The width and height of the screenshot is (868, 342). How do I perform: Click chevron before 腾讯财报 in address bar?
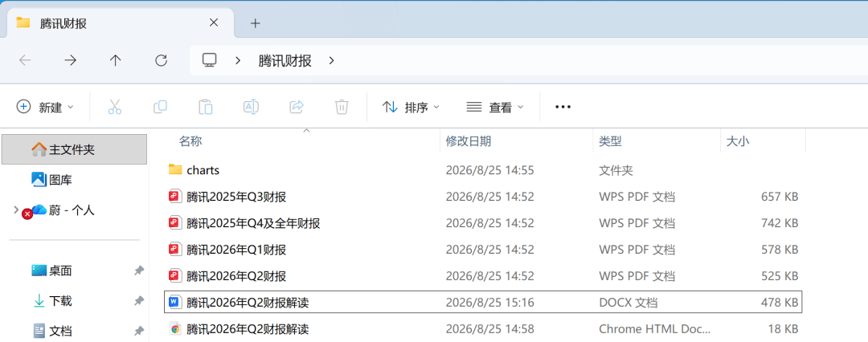point(237,60)
